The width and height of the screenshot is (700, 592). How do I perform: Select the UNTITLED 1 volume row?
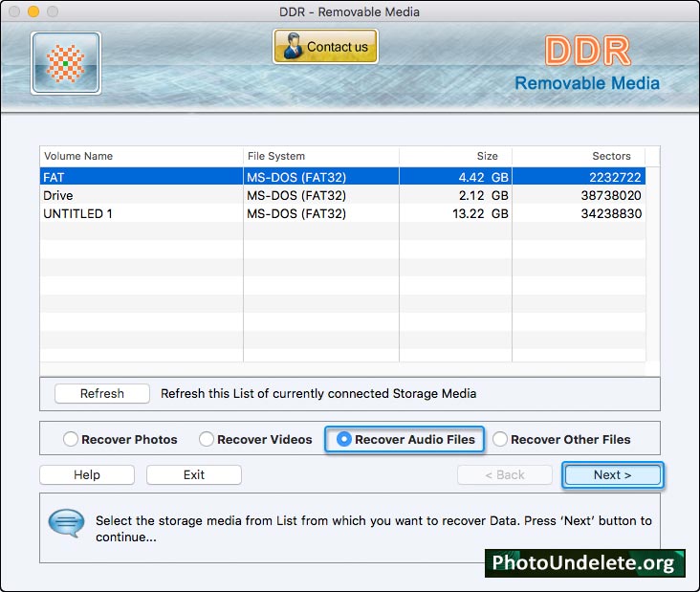tap(342, 213)
